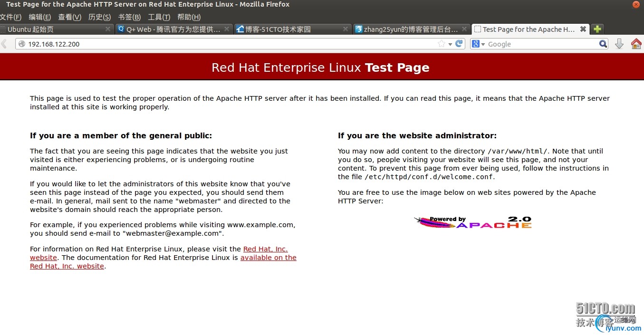The height and width of the screenshot is (336, 644).
Task: Click heading "If you are the website administrator:"
Action: (417, 135)
